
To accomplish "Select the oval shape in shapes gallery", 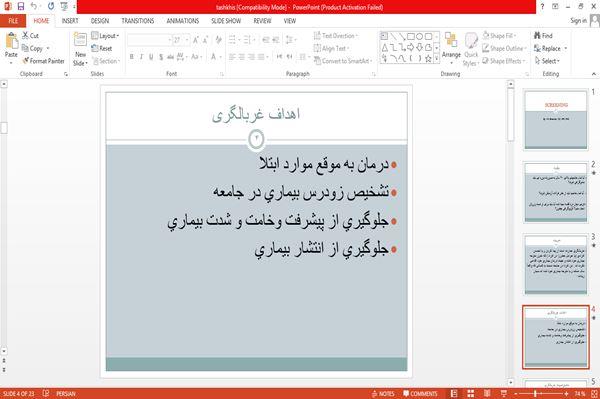I will pos(420,37).
